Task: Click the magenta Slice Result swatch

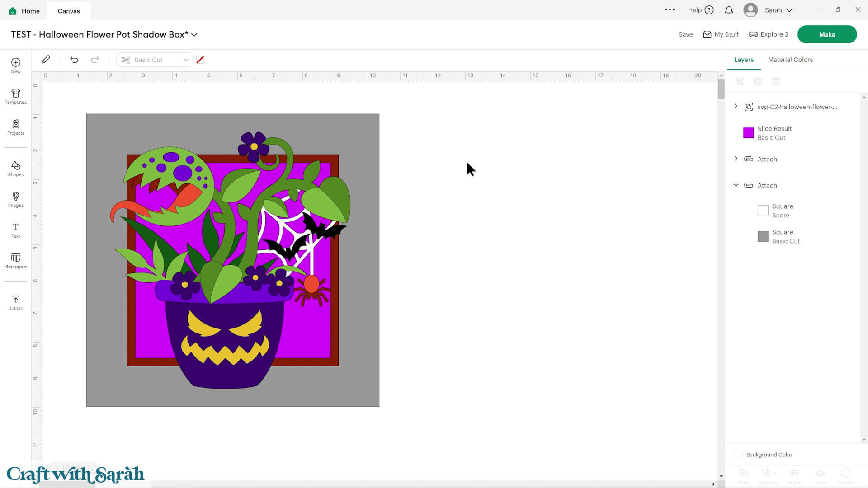Action: (748, 133)
